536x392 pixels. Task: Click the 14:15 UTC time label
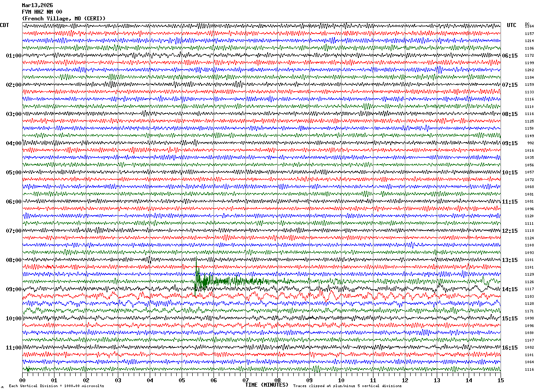[510, 289]
